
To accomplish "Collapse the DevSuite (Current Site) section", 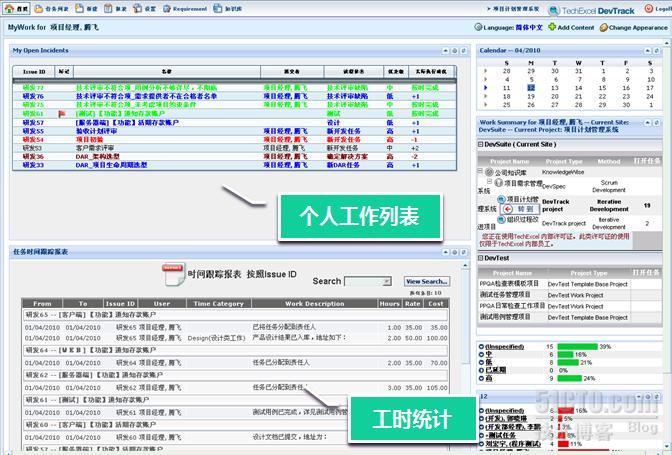I will click(481, 144).
